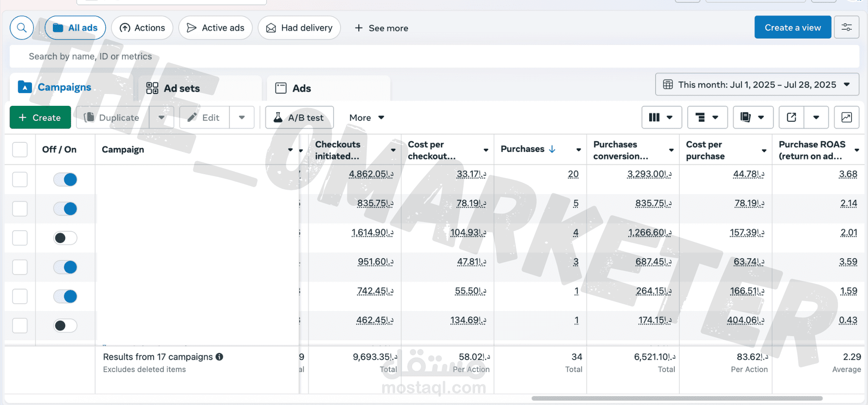Check the box for the 3.68 ROAS row
Image resolution: width=868 pixels, height=405 pixels.
[20, 180]
